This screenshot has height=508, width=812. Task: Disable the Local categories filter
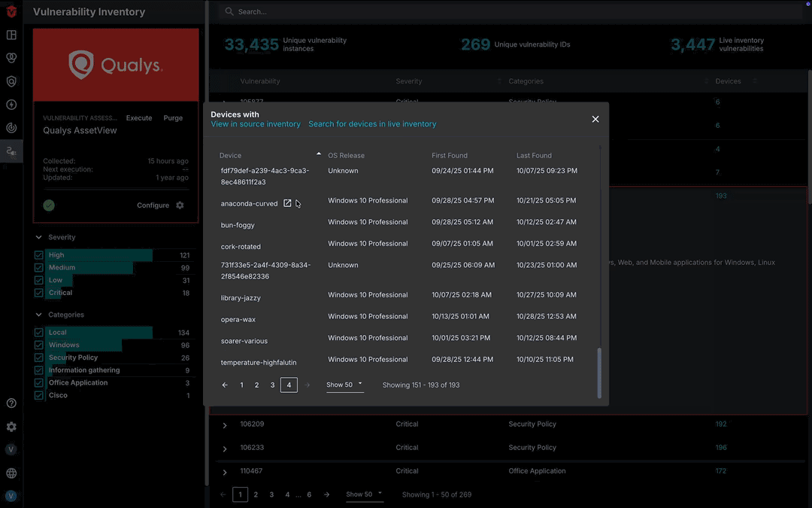(x=38, y=332)
